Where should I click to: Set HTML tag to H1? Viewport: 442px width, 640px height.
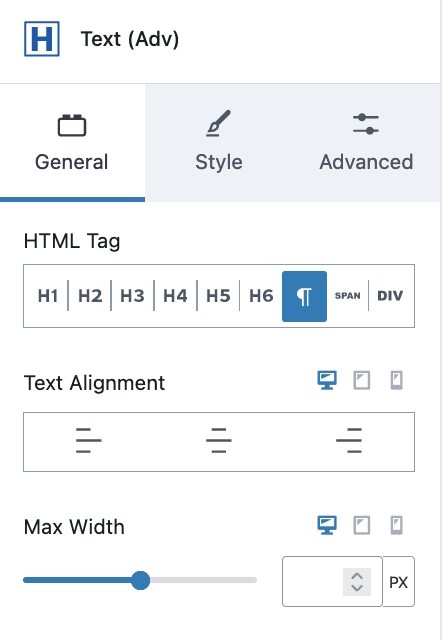pos(48,296)
